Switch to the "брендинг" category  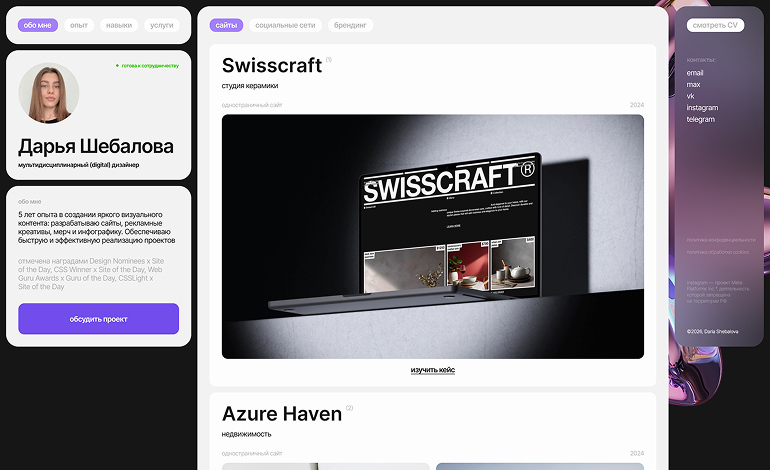[350, 25]
